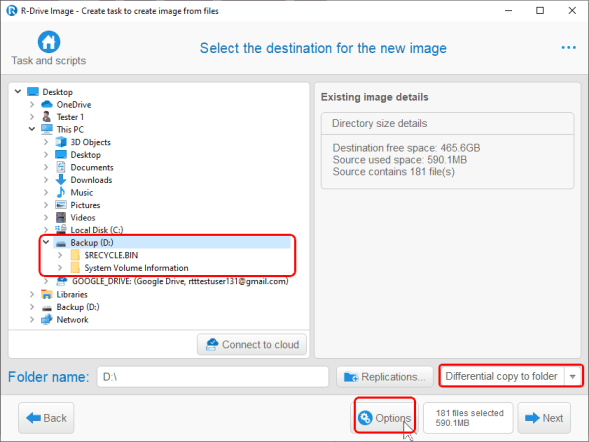Screen dimensions: 589x442
Task: Expand the Music node
Action: (x=46, y=192)
